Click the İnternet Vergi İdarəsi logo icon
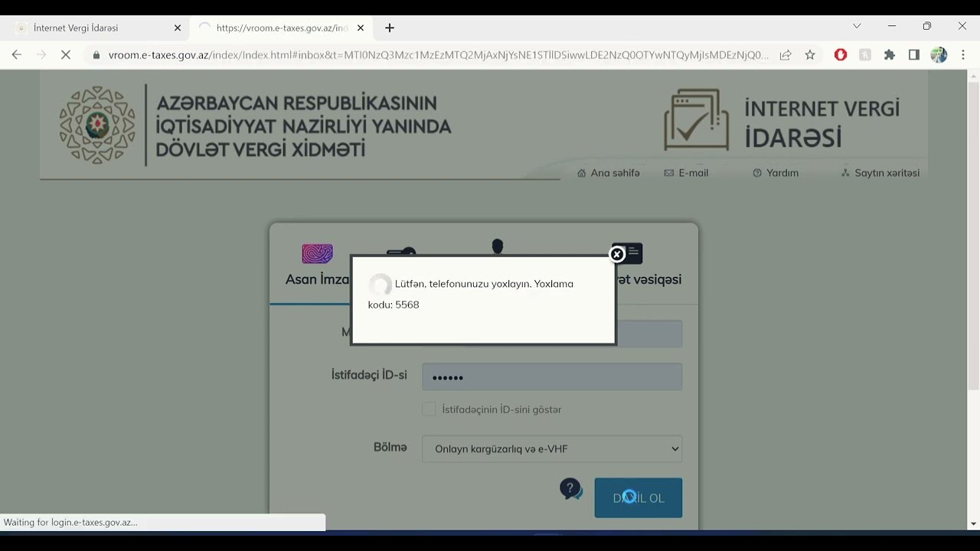The height and width of the screenshot is (551, 980). click(696, 119)
